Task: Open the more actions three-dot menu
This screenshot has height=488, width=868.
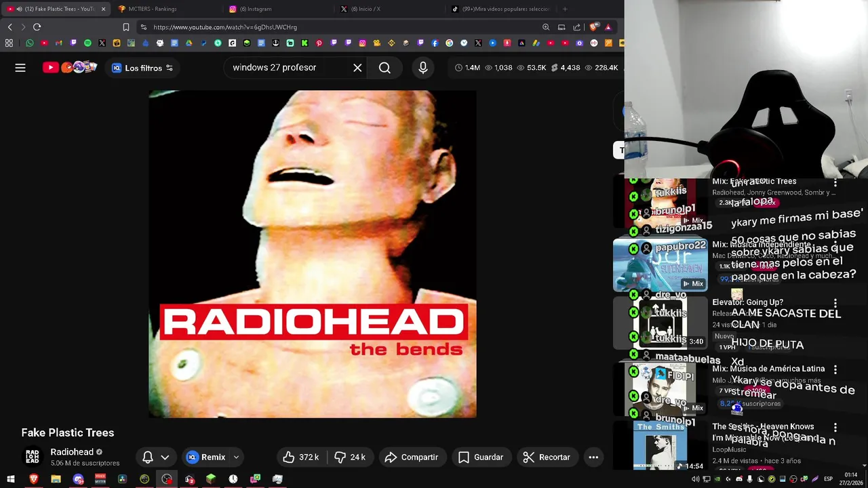Action: coord(593,457)
